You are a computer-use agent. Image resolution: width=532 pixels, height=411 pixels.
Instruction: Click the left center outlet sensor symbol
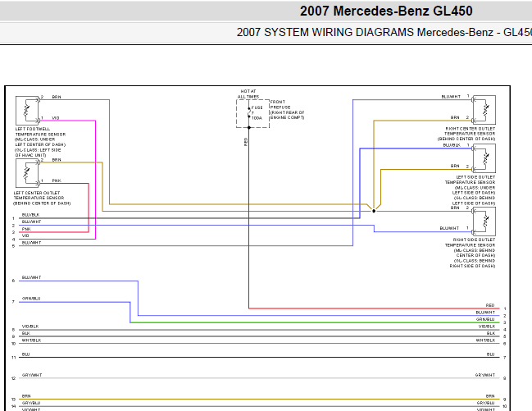[x=28, y=173]
